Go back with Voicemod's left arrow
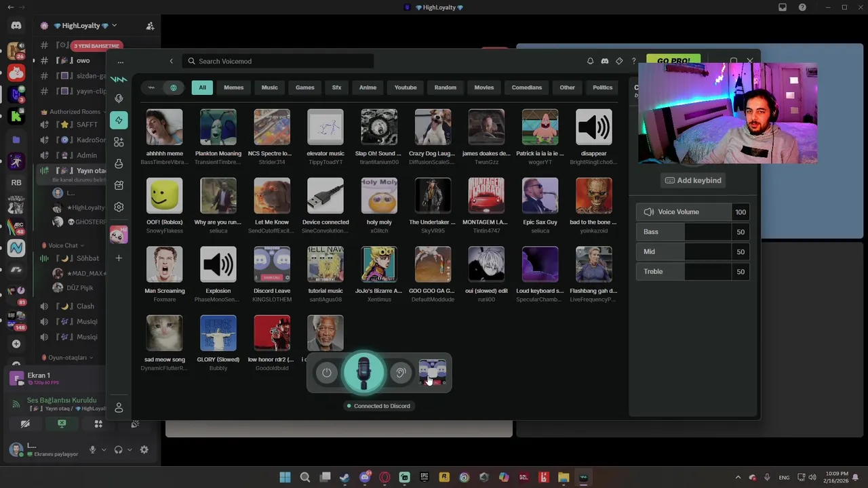Viewport: 868px width, 488px height. (x=171, y=61)
